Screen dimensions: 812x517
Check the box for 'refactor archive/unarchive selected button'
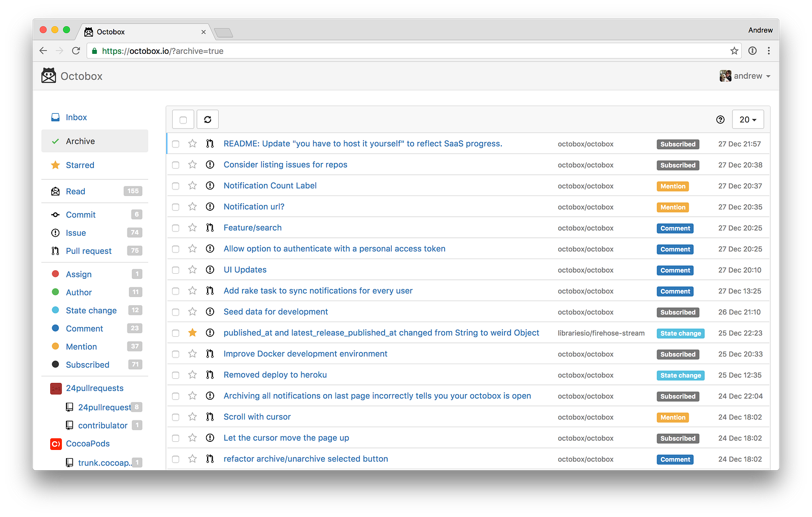point(176,459)
